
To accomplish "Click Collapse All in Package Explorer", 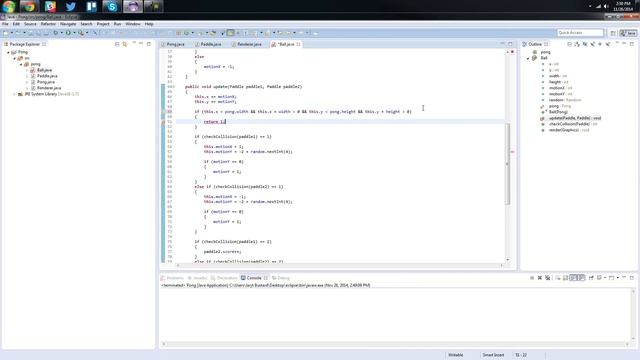I will tap(117, 44).
